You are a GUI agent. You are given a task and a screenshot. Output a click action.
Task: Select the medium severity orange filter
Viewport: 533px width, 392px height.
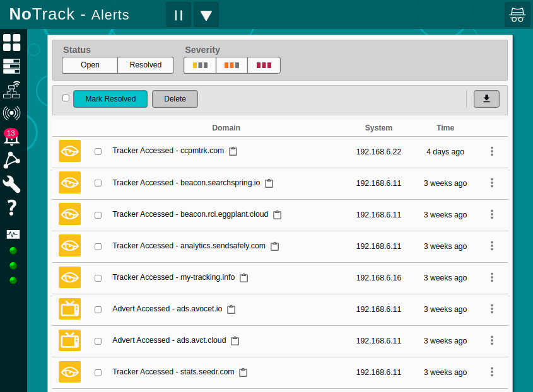pos(231,65)
